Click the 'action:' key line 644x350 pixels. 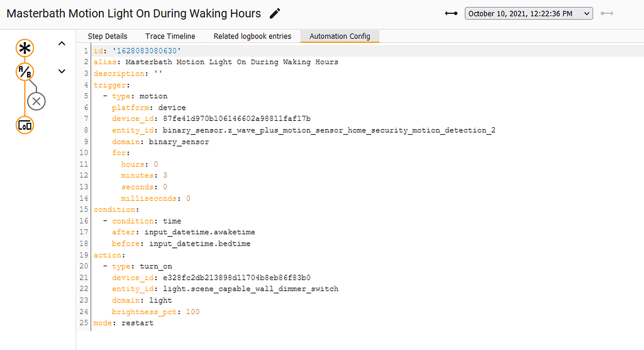109,256
